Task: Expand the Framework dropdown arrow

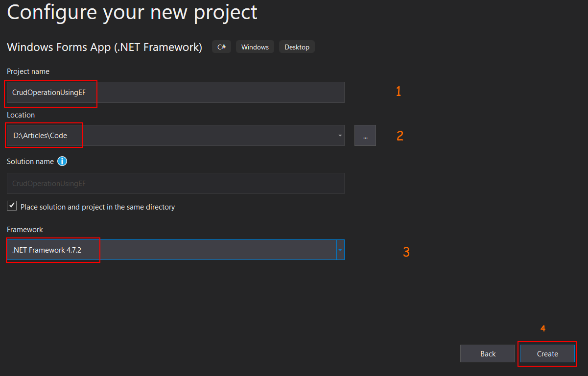Action: 340,250
